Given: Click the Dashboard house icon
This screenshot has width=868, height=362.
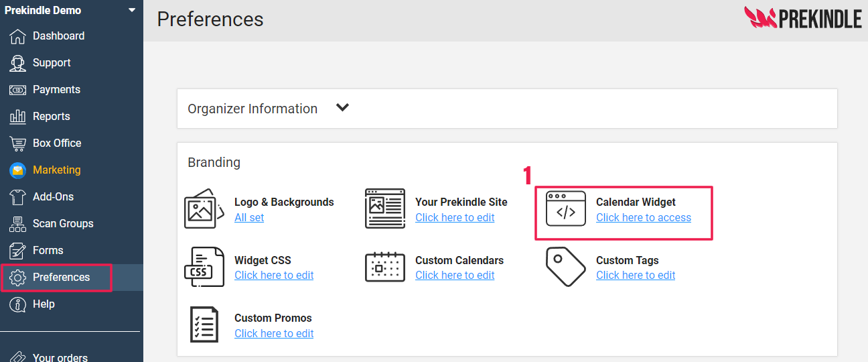Looking at the screenshot, I should tap(18, 36).
